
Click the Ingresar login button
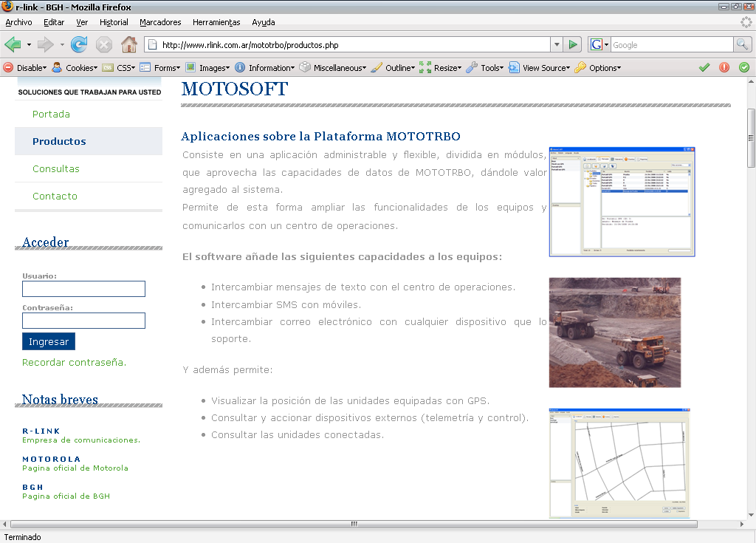click(x=49, y=341)
